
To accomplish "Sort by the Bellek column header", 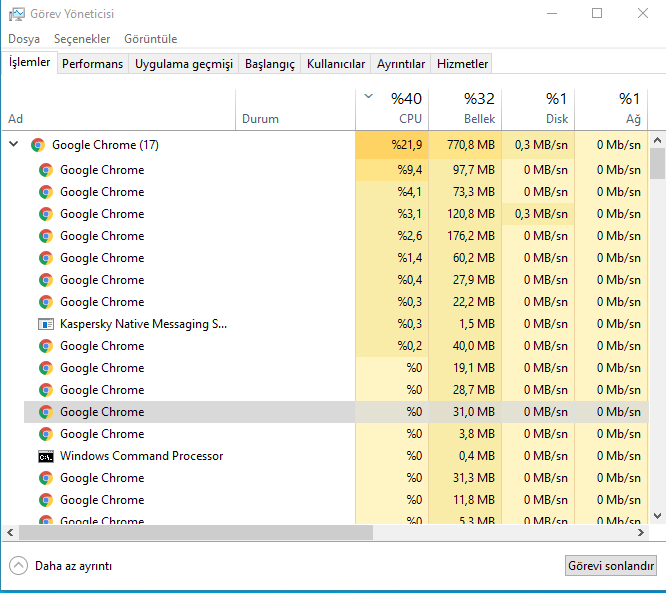I will click(465, 109).
